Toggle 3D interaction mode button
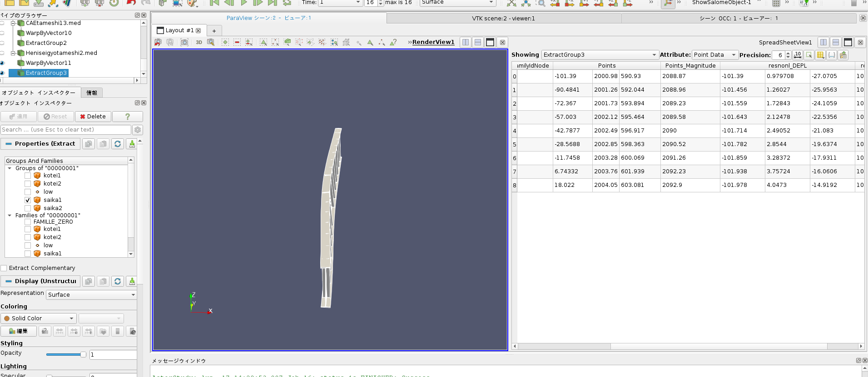The height and width of the screenshot is (377, 868). pyautogui.click(x=199, y=42)
